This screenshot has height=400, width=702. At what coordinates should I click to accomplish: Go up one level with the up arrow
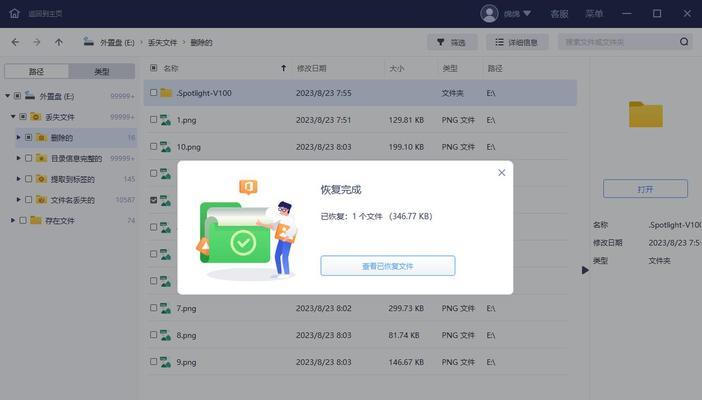59,42
